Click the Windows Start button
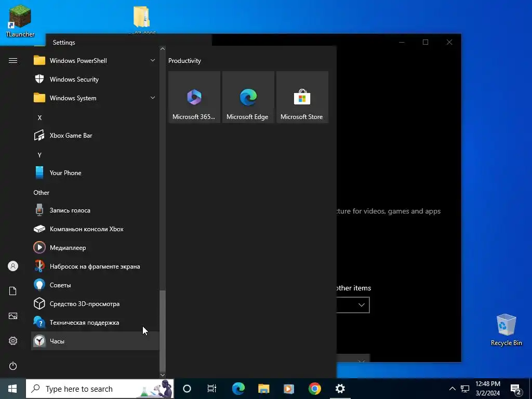 12,389
